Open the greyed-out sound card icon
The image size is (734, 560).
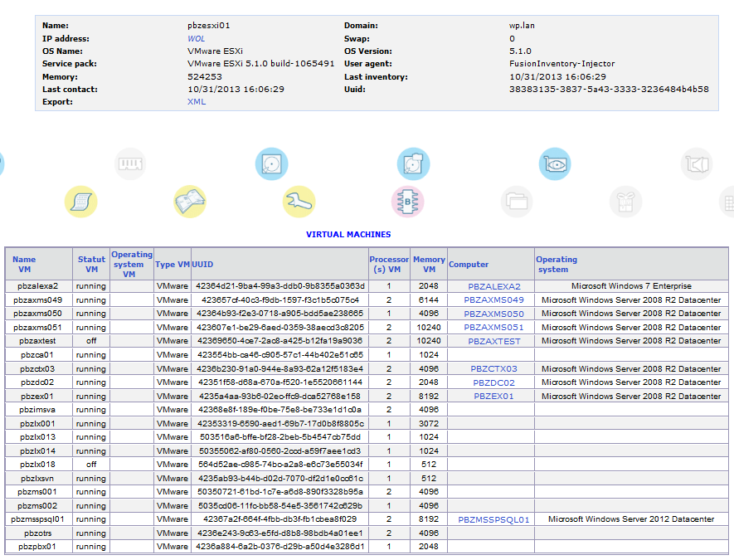click(x=697, y=164)
